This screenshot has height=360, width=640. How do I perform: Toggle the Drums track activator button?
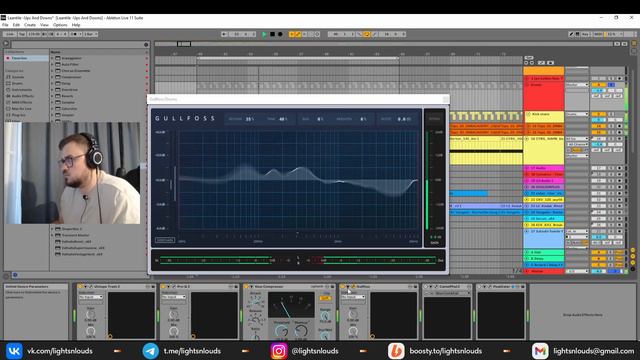(x=598, y=85)
